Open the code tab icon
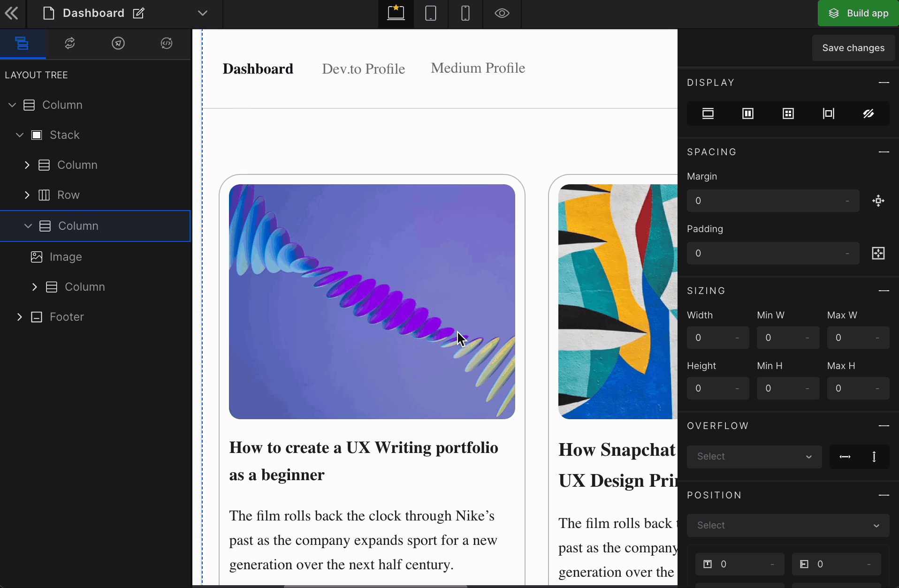899x588 pixels. tap(167, 43)
